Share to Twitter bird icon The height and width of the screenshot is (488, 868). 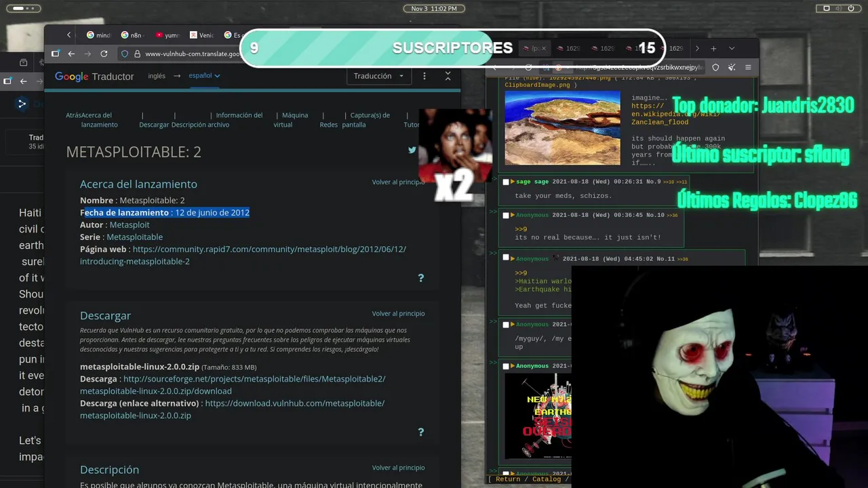412,150
